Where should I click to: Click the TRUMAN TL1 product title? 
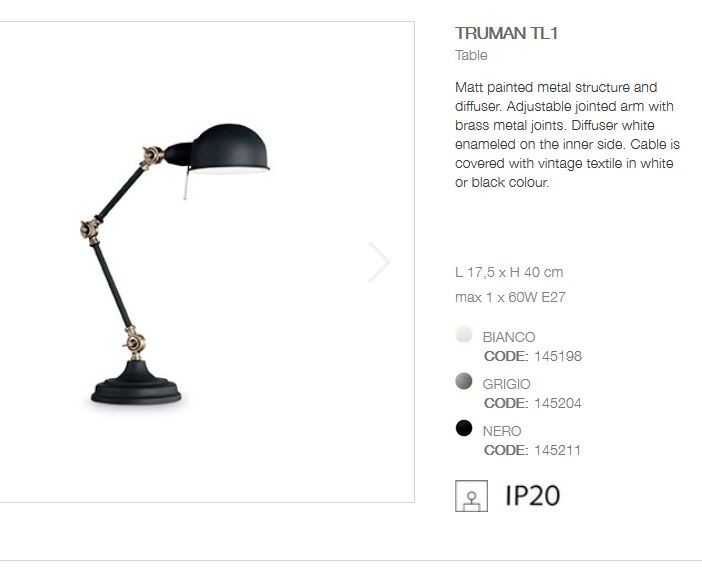[506, 34]
